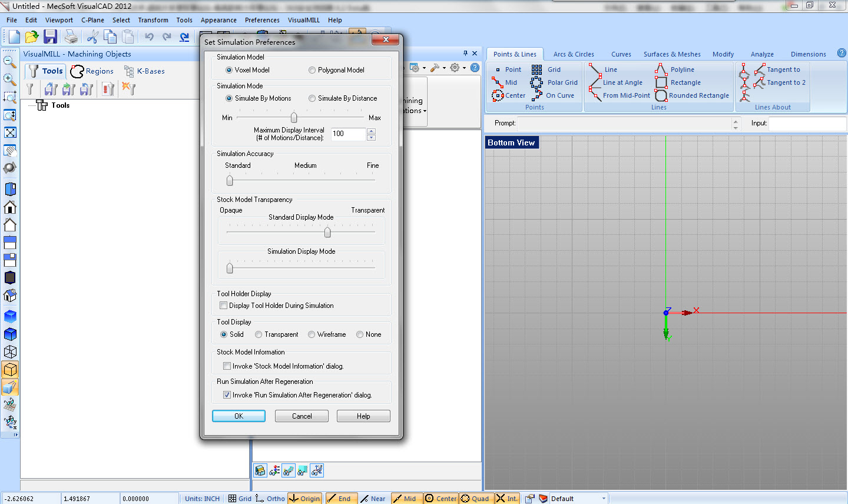Open the VisualMILL menu

304,20
